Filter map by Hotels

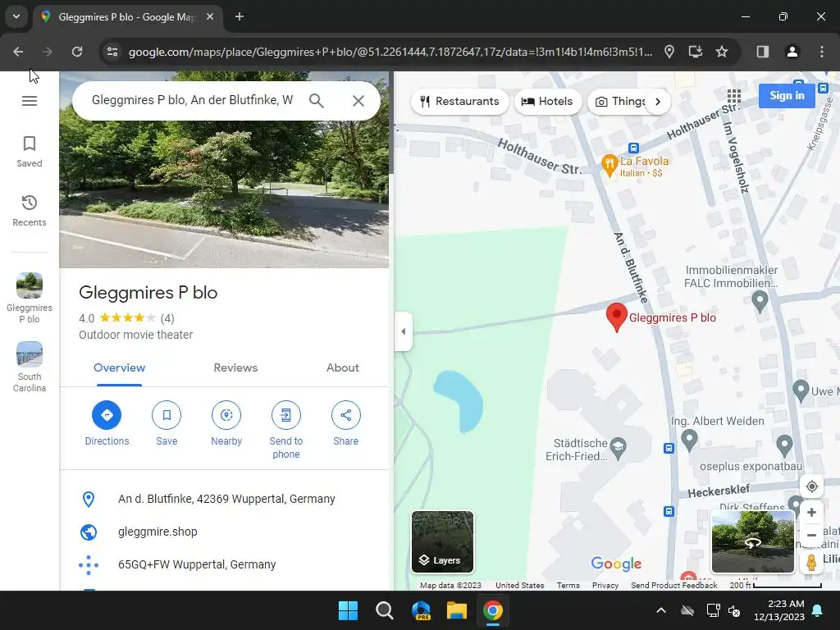547,101
